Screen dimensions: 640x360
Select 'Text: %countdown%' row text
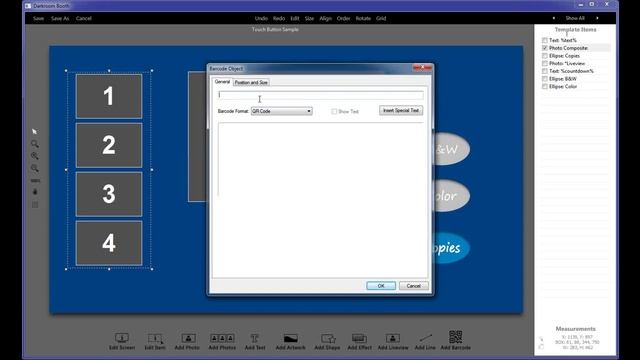click(x=571, y=71)
